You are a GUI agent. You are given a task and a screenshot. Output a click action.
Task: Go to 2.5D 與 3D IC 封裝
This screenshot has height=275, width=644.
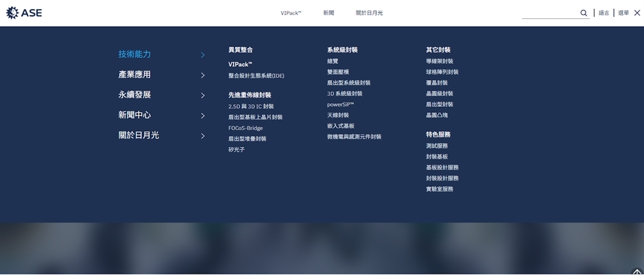point(251,106)
